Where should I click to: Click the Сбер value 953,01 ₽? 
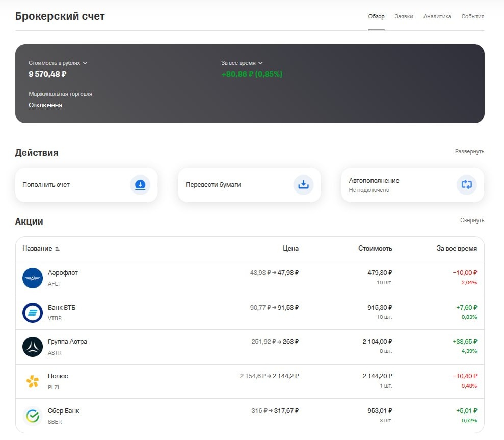380,411
